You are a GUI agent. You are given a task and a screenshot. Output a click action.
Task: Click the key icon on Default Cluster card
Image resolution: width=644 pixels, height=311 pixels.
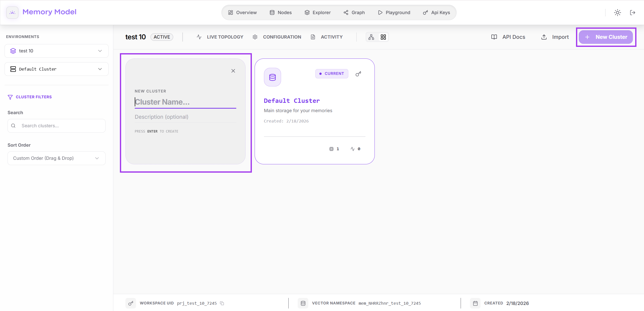[x=358, y=74]
